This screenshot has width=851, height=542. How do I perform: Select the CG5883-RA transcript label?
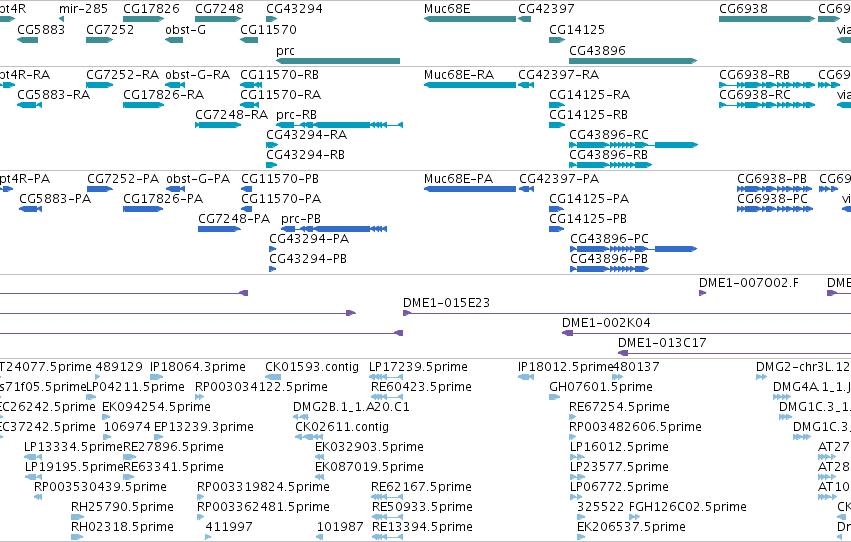click(x=54, y=95)
